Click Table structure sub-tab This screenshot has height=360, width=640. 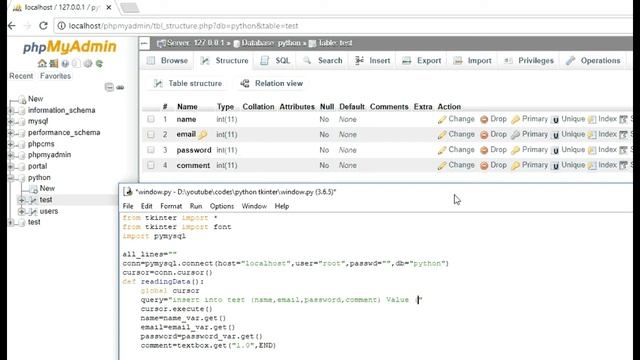(x=188, y=84)
